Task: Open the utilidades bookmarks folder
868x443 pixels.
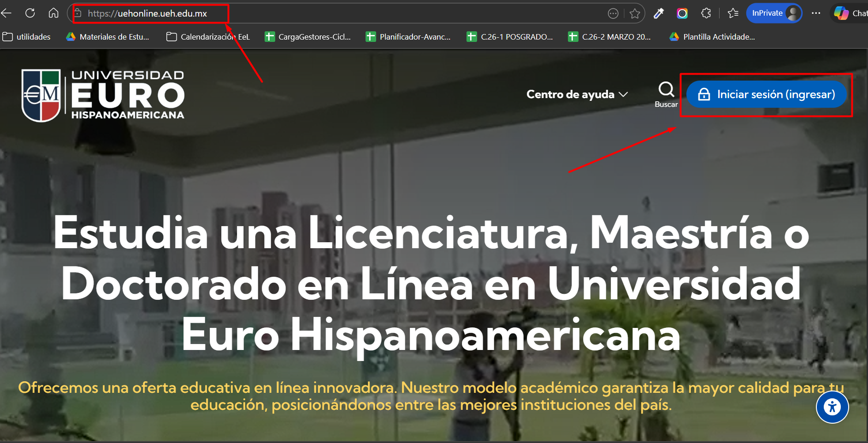Action: coord(27,37)
